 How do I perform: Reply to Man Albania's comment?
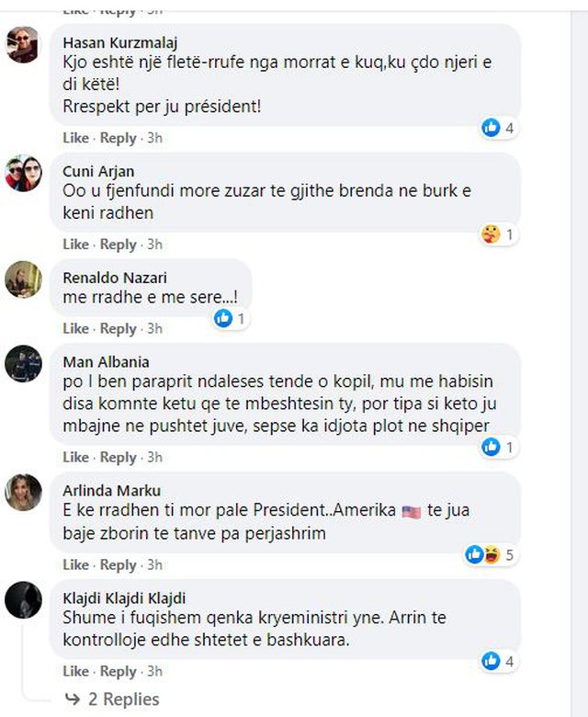coord(118,458)
